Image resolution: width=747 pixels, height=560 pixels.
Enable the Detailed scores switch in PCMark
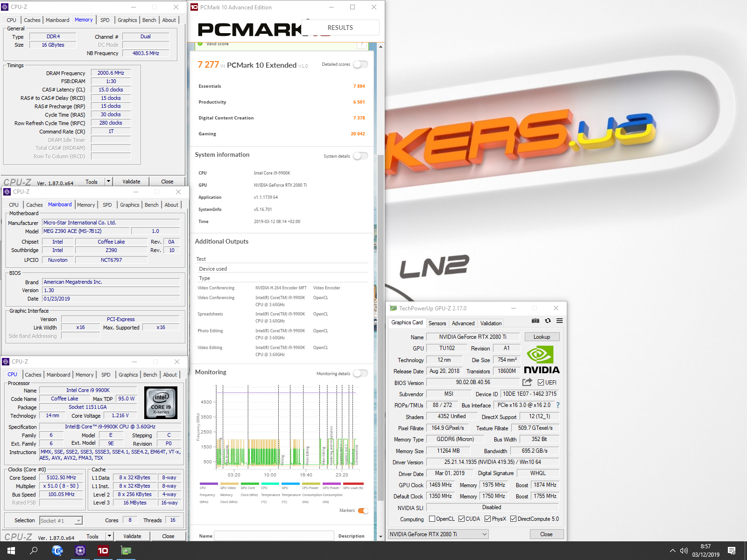tap(360, 64)
